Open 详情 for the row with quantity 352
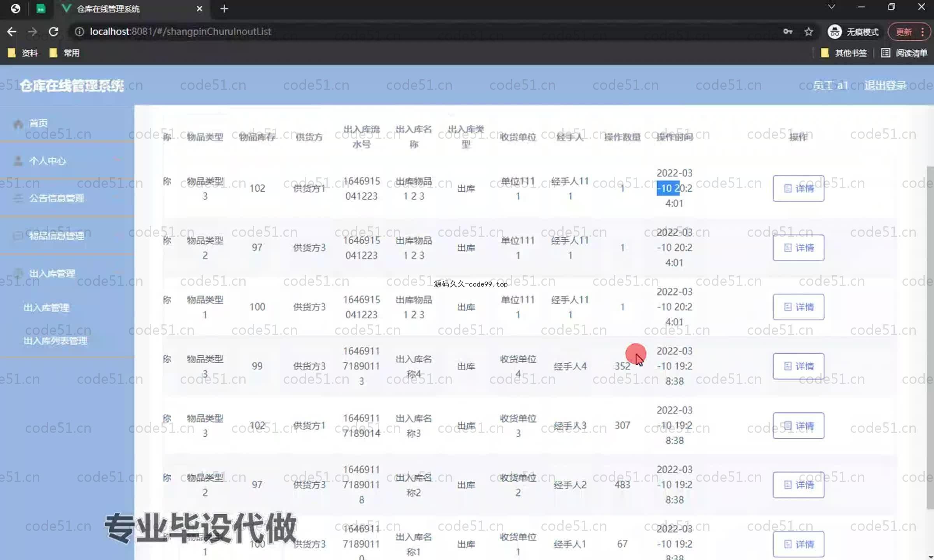Screen dimensions: 934x560 (x=798, y=366)
